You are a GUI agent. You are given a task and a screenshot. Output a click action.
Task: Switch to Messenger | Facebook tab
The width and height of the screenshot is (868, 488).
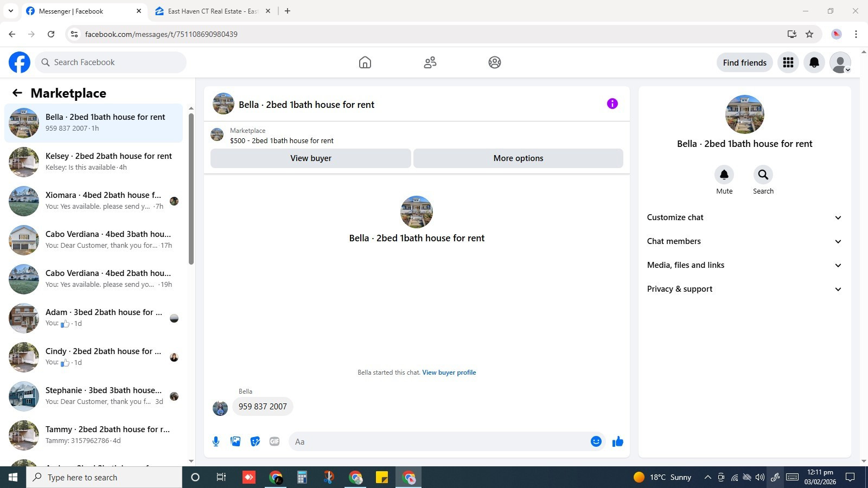pyautogui.click(x=84, y=11)
